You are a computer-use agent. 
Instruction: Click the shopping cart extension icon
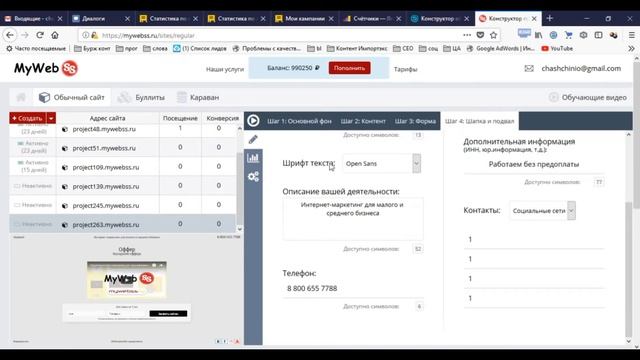click(568, 35)
